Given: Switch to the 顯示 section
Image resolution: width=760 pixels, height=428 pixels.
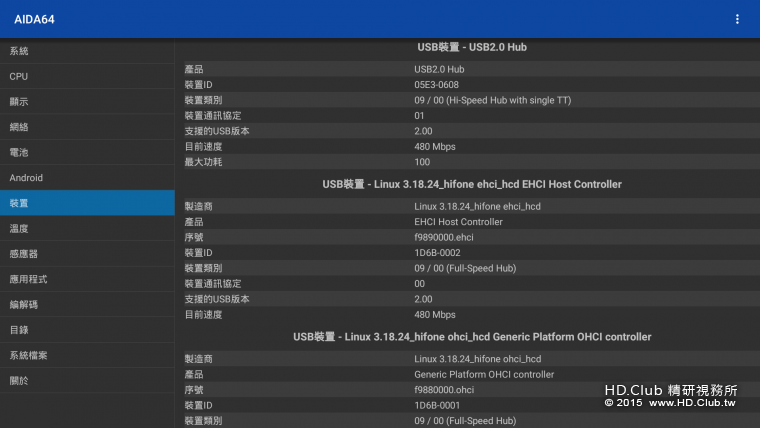Looking at the screenshot, I should point(87,102).
